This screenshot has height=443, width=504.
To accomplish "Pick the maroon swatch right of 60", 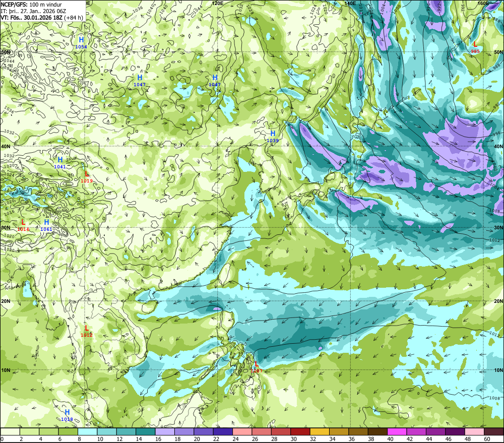I will point(494,431).
